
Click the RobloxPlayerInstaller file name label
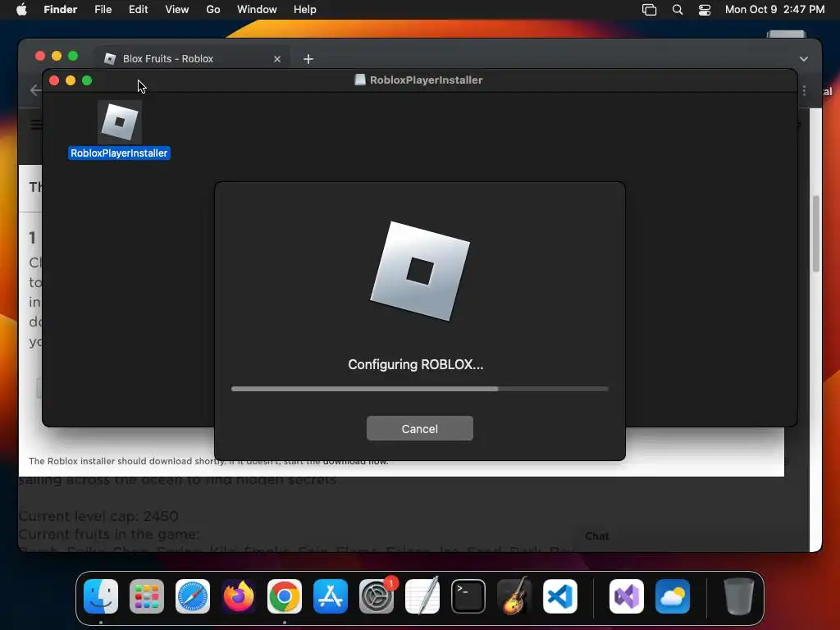[119, 153]
